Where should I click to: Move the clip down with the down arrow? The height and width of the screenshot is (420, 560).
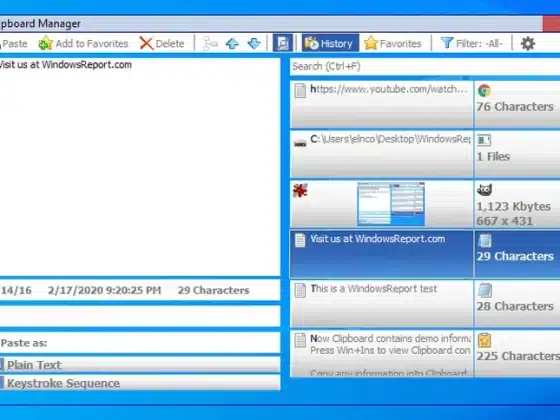(x=254, y=44)
